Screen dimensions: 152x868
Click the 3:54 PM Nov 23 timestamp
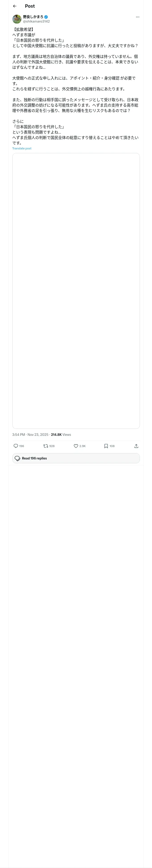pyautogui.click(x=30, y=434)
